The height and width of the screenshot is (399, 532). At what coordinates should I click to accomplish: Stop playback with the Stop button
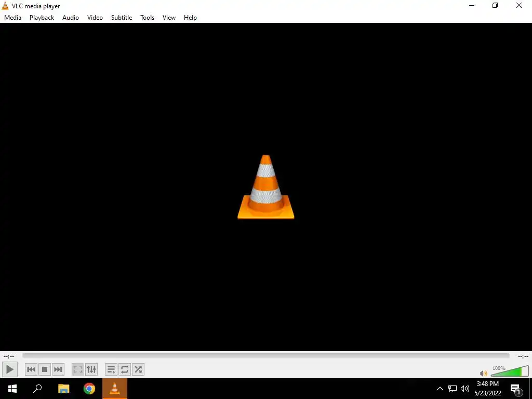pyautogui.click(x=45, y=369)
